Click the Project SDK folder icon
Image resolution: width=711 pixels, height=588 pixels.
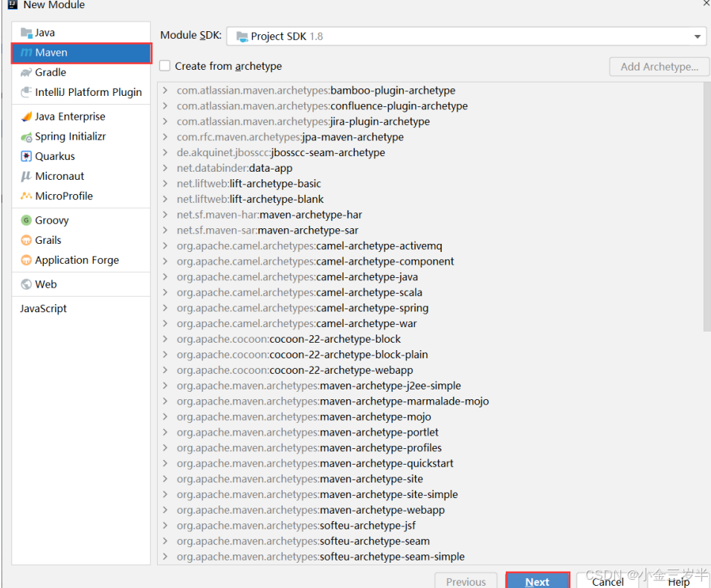[242, 36]
